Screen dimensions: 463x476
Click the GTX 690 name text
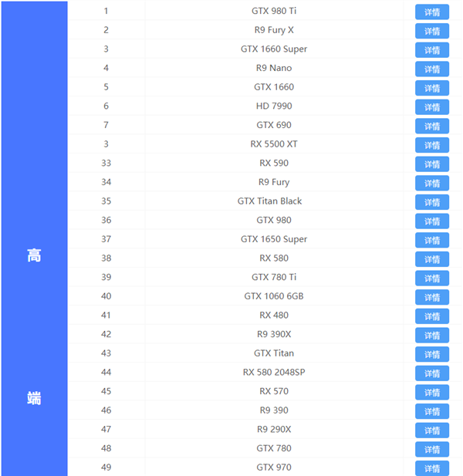click(274, 125)
